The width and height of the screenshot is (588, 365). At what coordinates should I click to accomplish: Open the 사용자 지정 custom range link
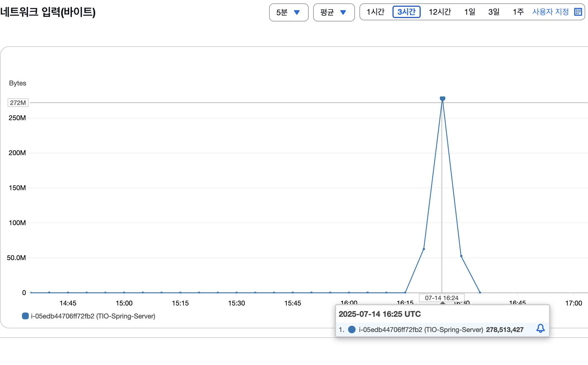click(x=550, y=12)
